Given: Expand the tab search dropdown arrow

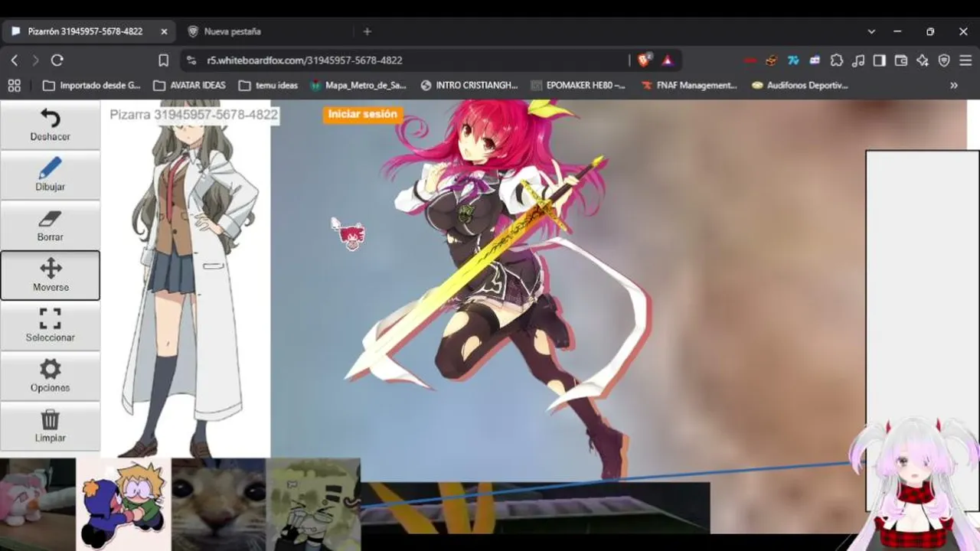Looking at the screenshot, I should coord(871,31).
